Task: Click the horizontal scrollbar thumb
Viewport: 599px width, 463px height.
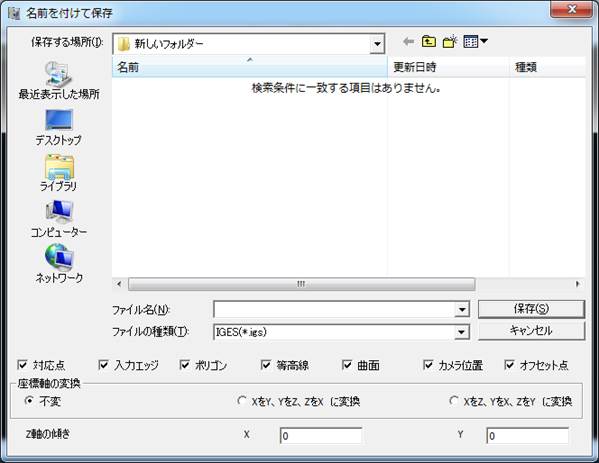Action: click(x=301, y=284)
